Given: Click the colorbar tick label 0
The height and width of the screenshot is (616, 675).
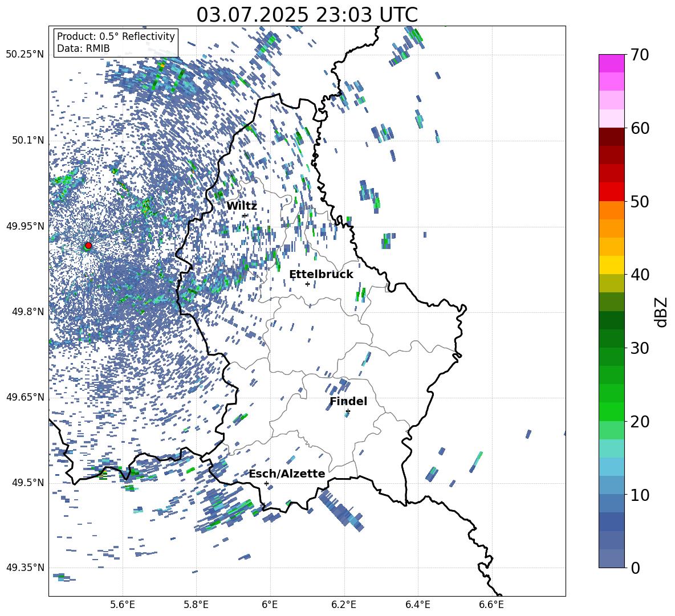Looking at the screenshot, I should point(635,568).
